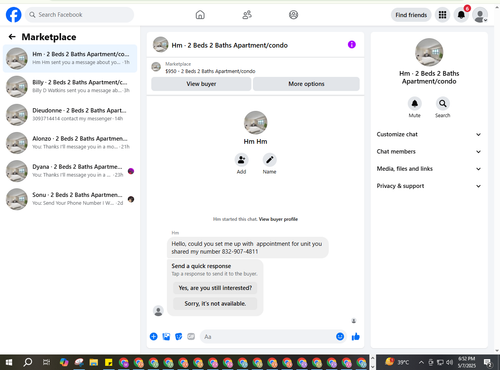
Task: Edit the chat name pencil icon
Action: [x=269, y=160]
